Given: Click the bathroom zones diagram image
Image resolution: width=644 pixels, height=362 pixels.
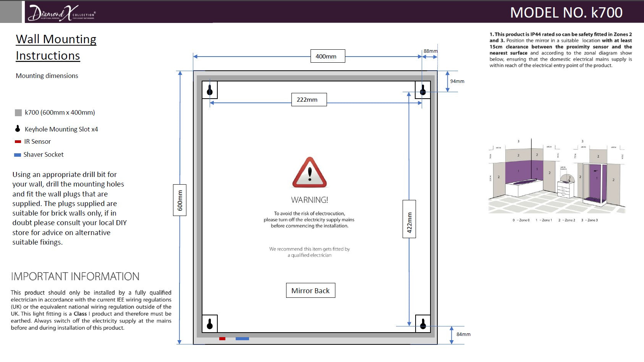Looking at the screenshot, I should tap(557, 180).
